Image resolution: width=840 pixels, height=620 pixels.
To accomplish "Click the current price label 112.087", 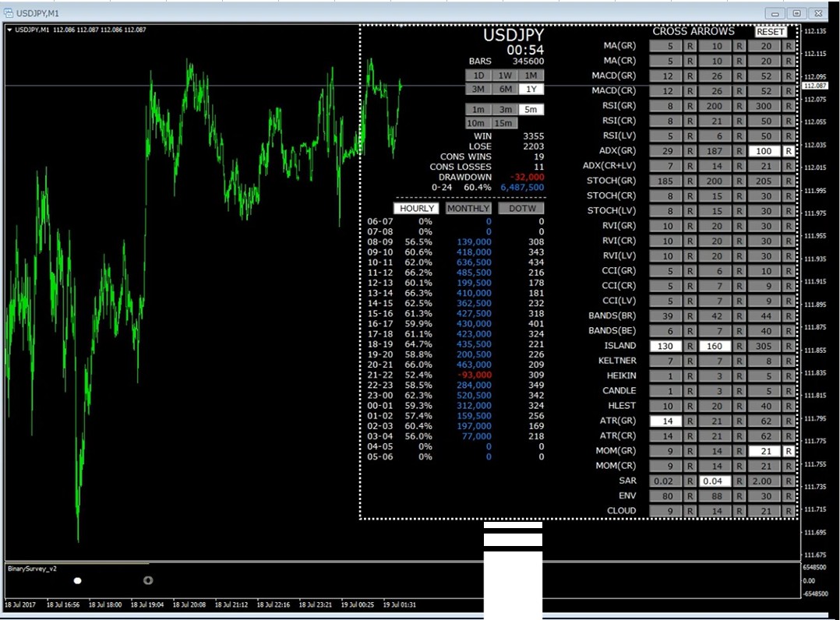I will (815, 86).
